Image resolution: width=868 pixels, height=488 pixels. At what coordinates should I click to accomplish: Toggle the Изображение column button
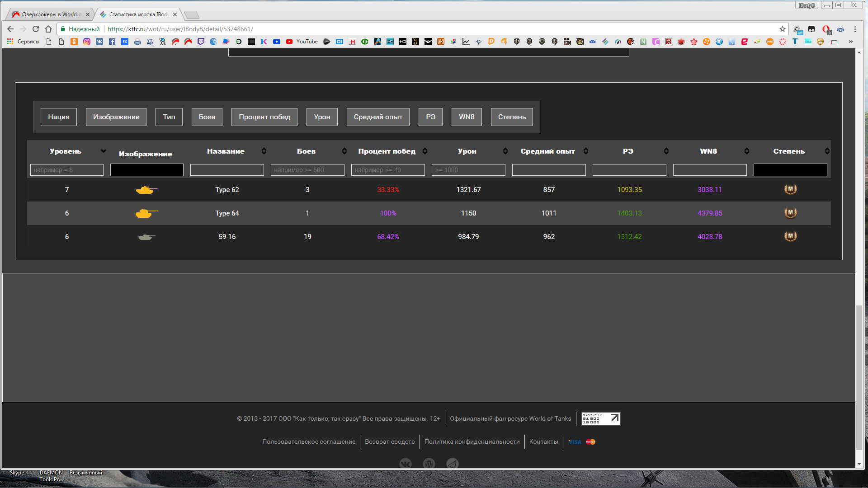click(116, 117)
